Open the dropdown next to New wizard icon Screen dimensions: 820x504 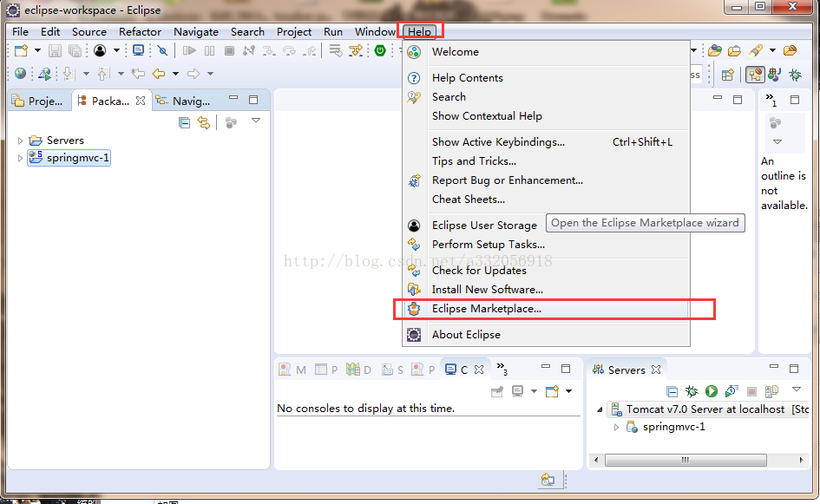(37, 50)
